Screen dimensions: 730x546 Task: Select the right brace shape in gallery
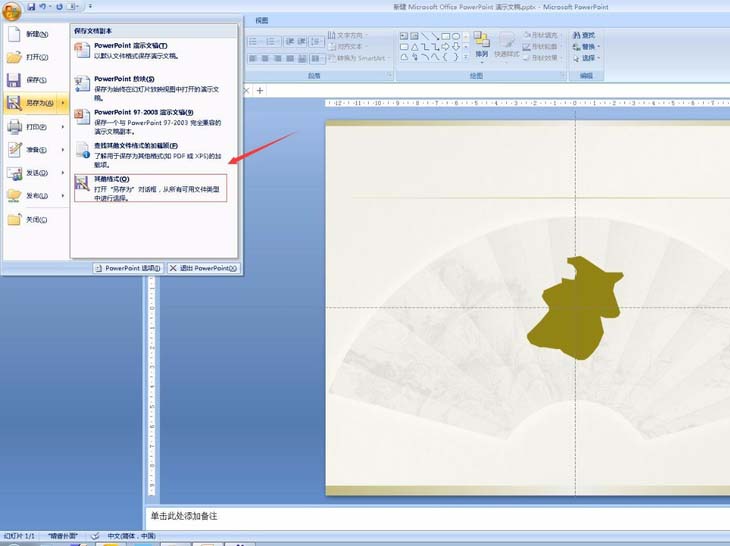point(456,58)
